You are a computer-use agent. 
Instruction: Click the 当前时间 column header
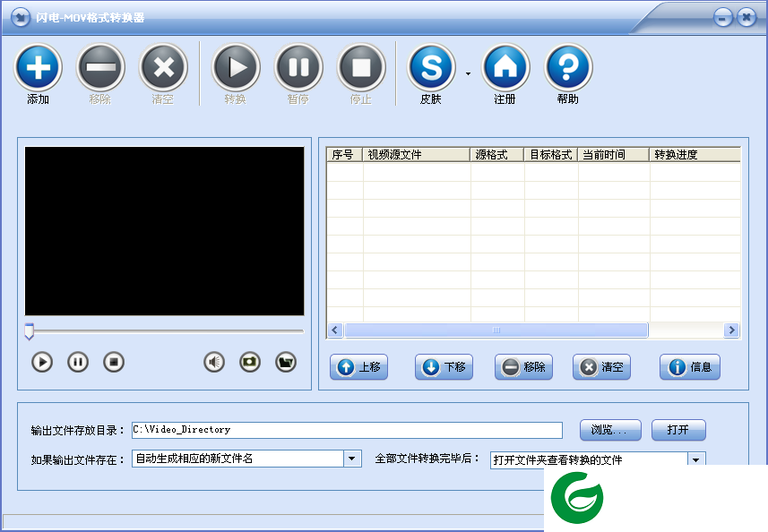(614, 155)
